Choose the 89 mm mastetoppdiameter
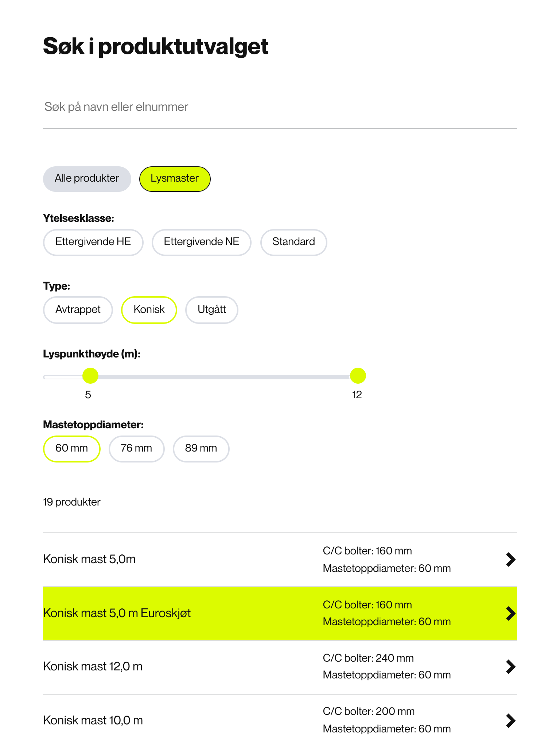Viewport: 560px width, 747px height. pos(201,449)
